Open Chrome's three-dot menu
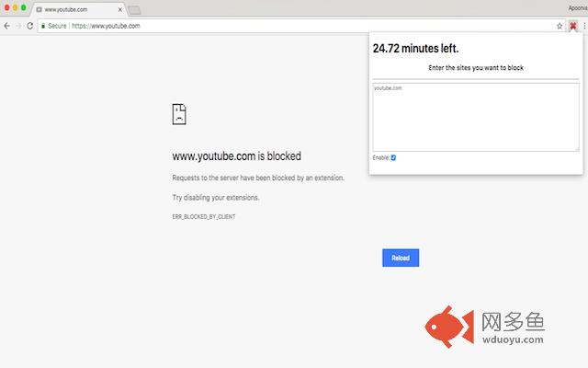 point(584,26)
